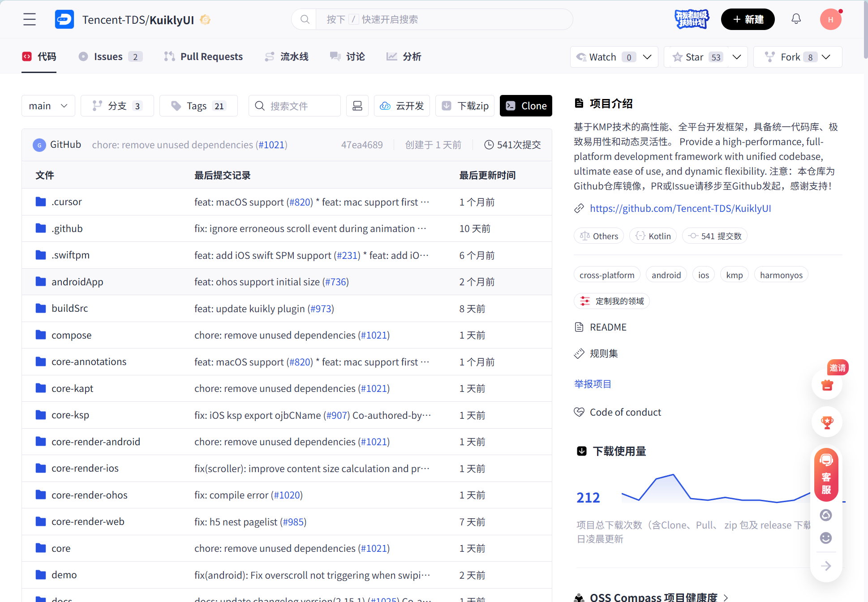Open the customer service floating widget

pyautogui.click(x=826, y=476)
